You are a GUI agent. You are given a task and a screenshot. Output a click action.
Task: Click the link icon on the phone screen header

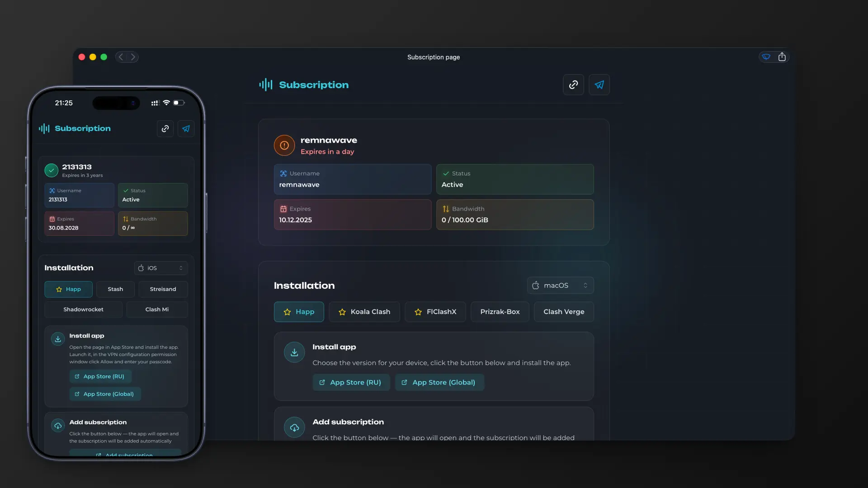tap(165, 128)
